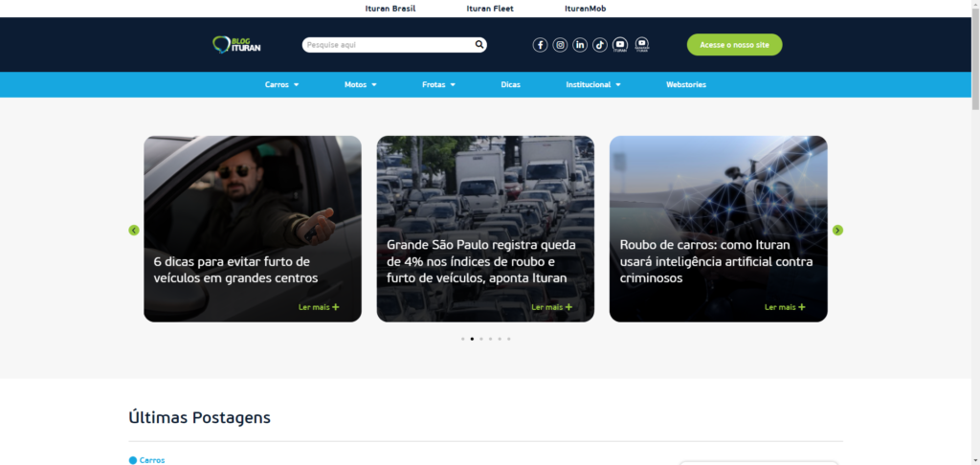The image size is (980, 465).
Task: Open the LinkedIn social icon
Action: pos(580,45)
